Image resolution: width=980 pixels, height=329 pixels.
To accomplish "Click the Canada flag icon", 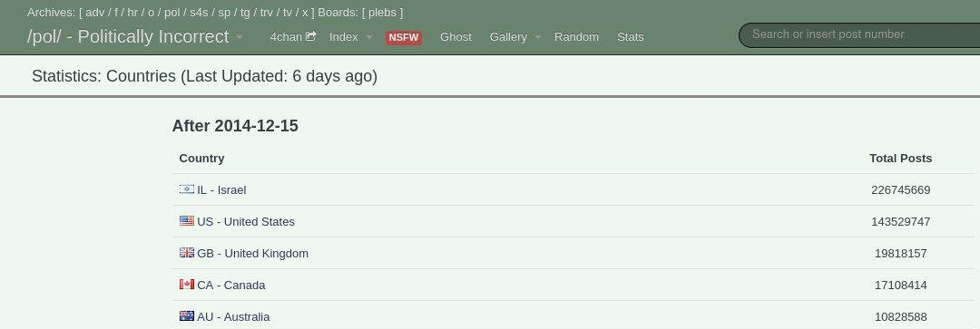I will 186,285.
